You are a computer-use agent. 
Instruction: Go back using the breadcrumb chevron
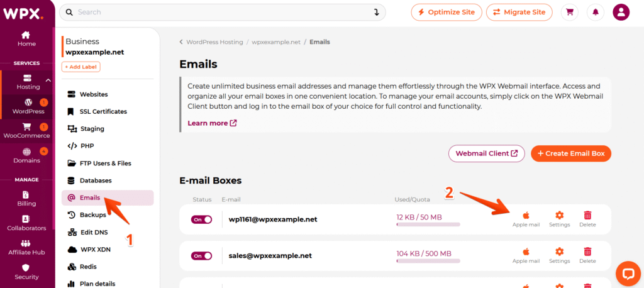(182, 42)
